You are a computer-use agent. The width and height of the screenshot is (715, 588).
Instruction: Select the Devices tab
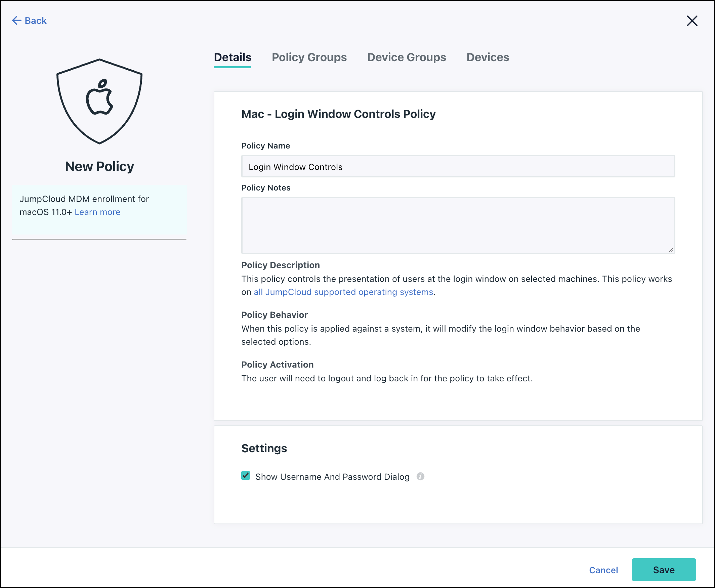[488, 57]
